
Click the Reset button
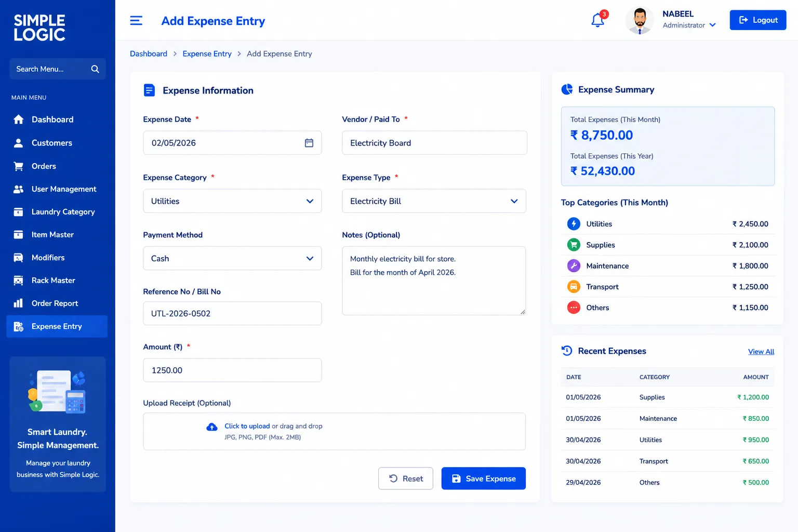(406, 478)
